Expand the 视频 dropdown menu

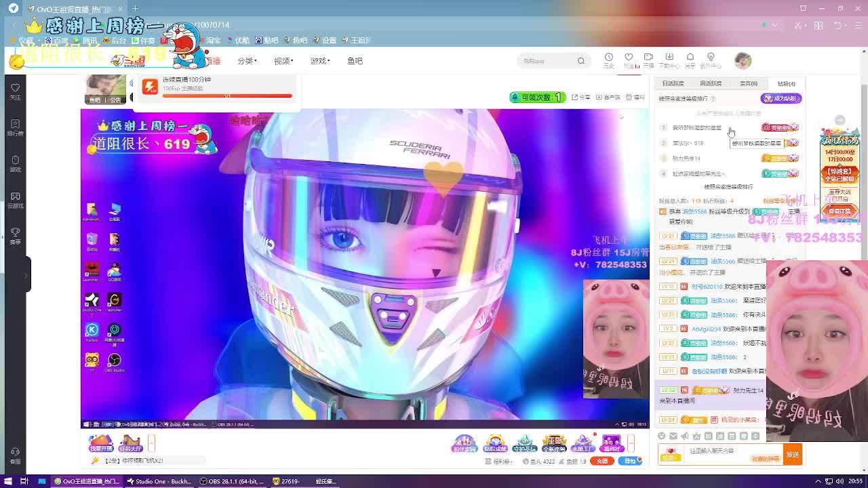pyautogui.click(x=283, y=61)
